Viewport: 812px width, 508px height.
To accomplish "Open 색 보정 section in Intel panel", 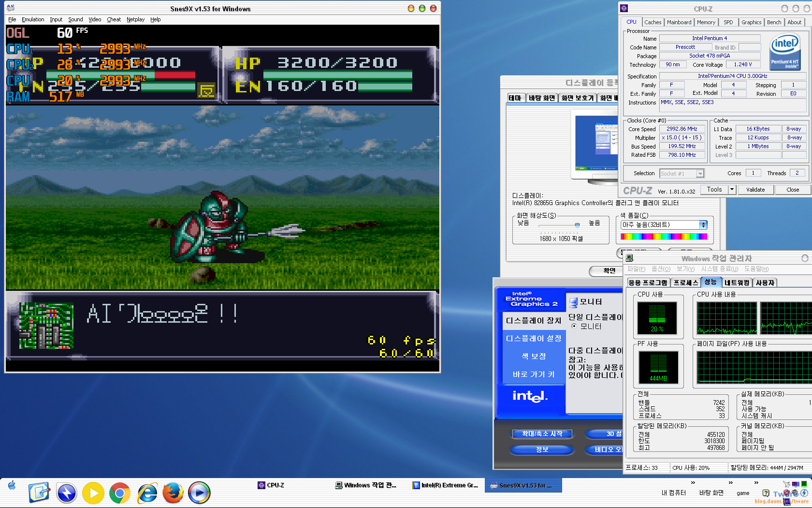I will point(534,356).
